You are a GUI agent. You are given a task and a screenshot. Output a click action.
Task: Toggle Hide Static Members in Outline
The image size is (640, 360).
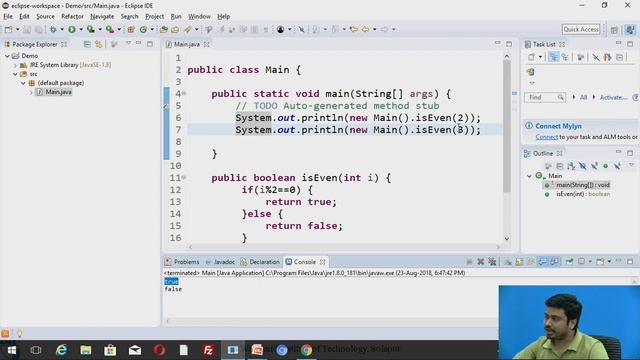[x=594, y=166]
